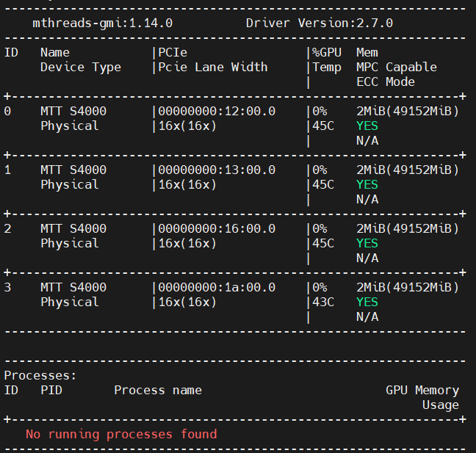Click GPU 2's memory usage value
The height and width of the screenshot is (453, 476).
(408, 228)
